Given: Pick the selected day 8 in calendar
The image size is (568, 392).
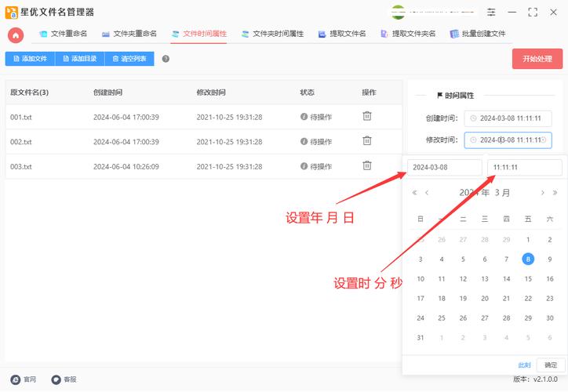Looking at the screenshot, I should click(x=528, y=260).
